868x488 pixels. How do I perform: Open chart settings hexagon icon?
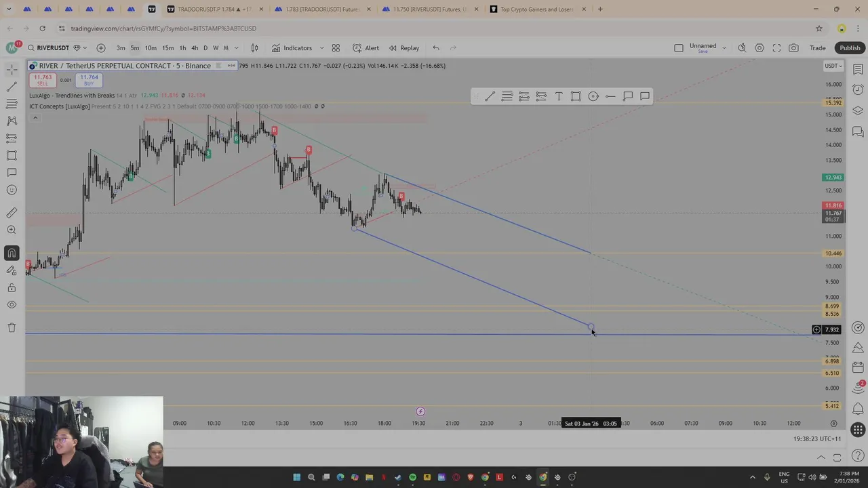pyautogui.click(x=759, y=48)
